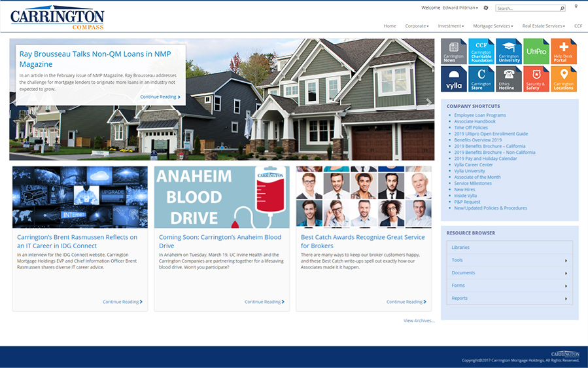
Task: Click the IT technology collage thumbnail
Action: tap(80, 197)
